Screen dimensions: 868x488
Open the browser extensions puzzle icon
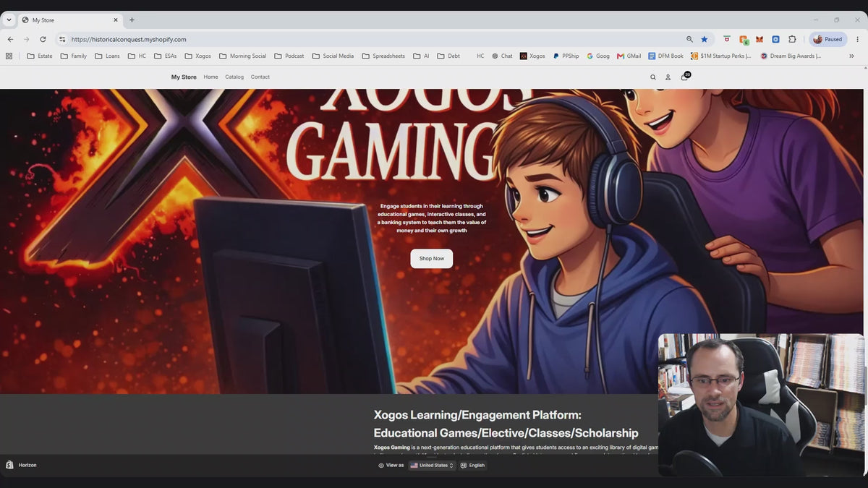click(792, 39)
